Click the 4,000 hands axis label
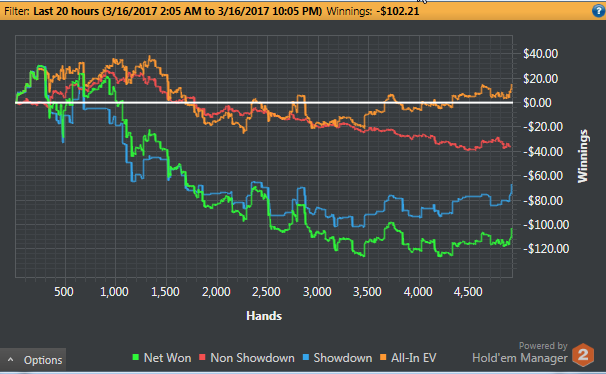This screenshot has height=374, width=606. point(418,292)
